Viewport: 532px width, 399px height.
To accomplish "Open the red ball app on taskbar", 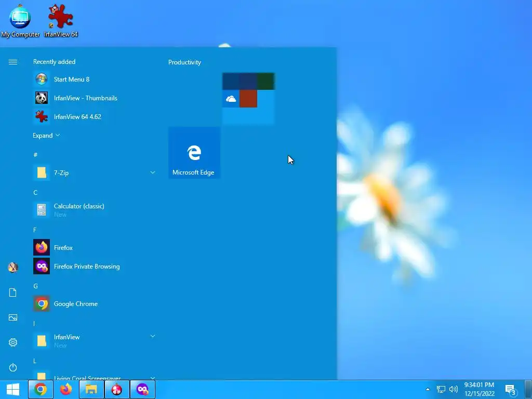I will click(117, 389).
